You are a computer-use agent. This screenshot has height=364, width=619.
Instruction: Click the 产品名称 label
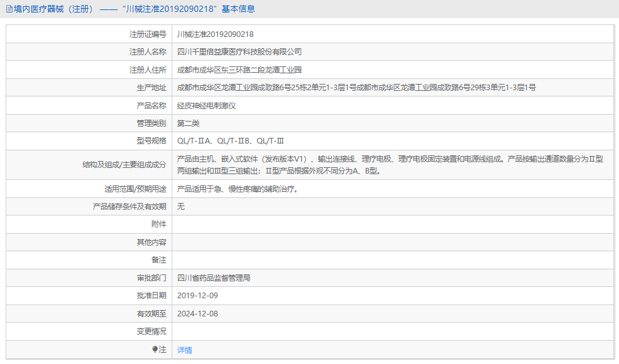pyautogui.click(x=152, y=105)
